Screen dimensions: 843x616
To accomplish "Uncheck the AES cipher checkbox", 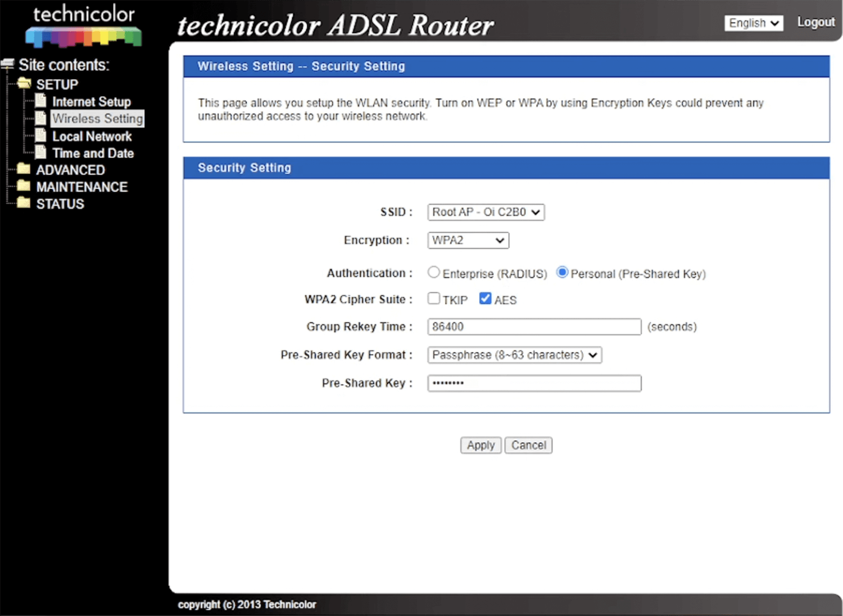I will pos(486,298).
